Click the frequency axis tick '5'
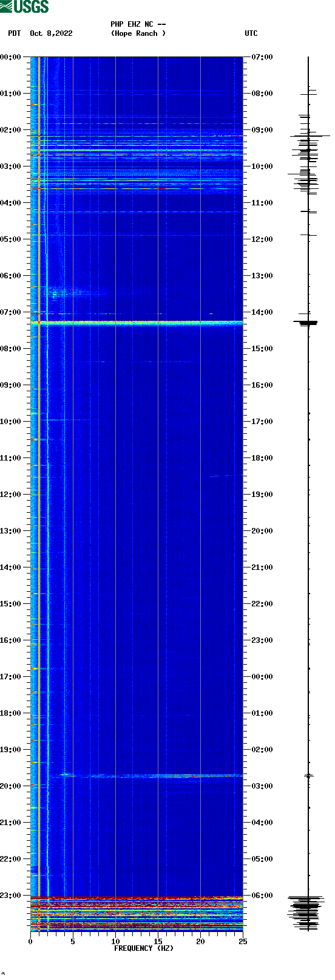 coord(73,942)
